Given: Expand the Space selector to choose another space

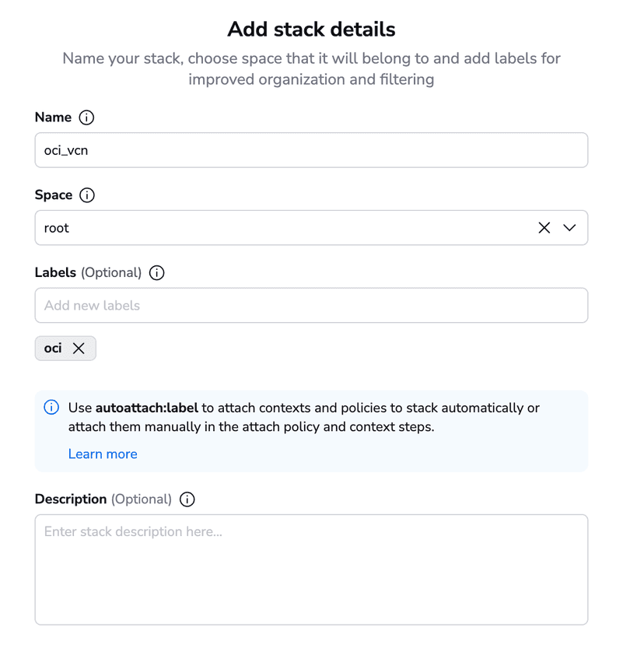Looking at the screenshot, I should [x=569, y=227].
